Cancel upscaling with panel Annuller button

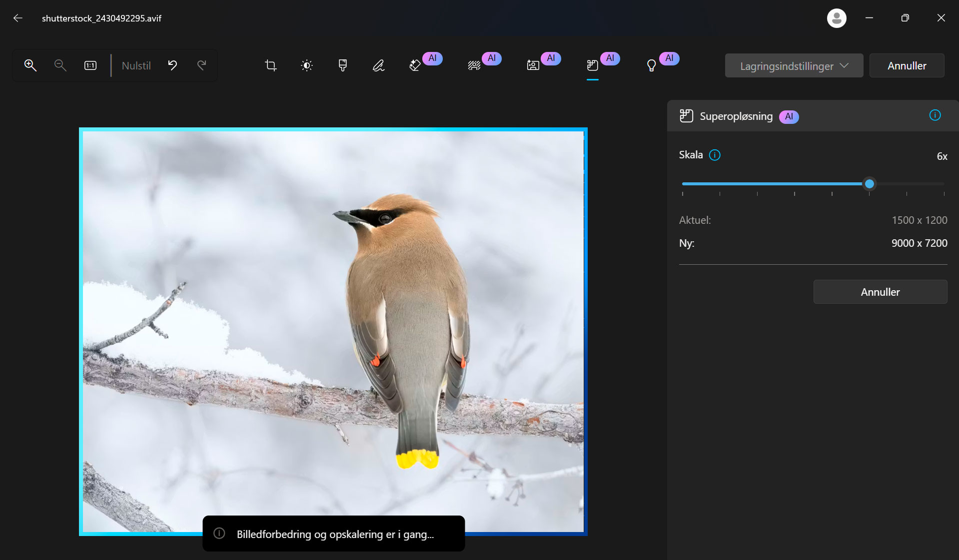(880, 292)
